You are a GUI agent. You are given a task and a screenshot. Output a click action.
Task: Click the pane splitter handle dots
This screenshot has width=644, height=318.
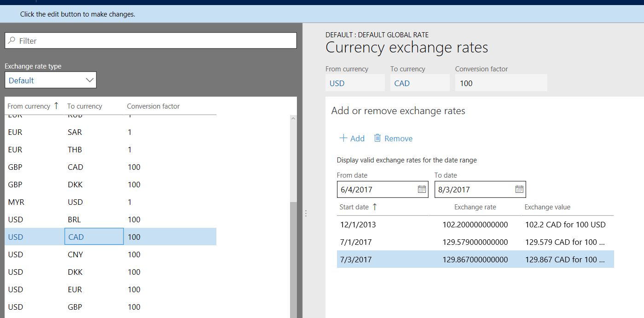point(306,214)
